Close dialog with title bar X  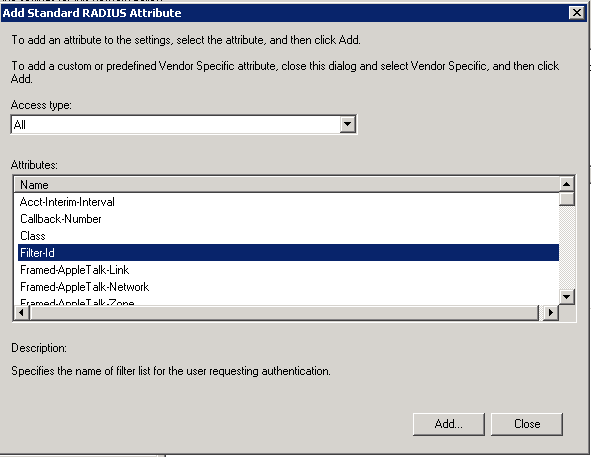click(x=577, y=13)
